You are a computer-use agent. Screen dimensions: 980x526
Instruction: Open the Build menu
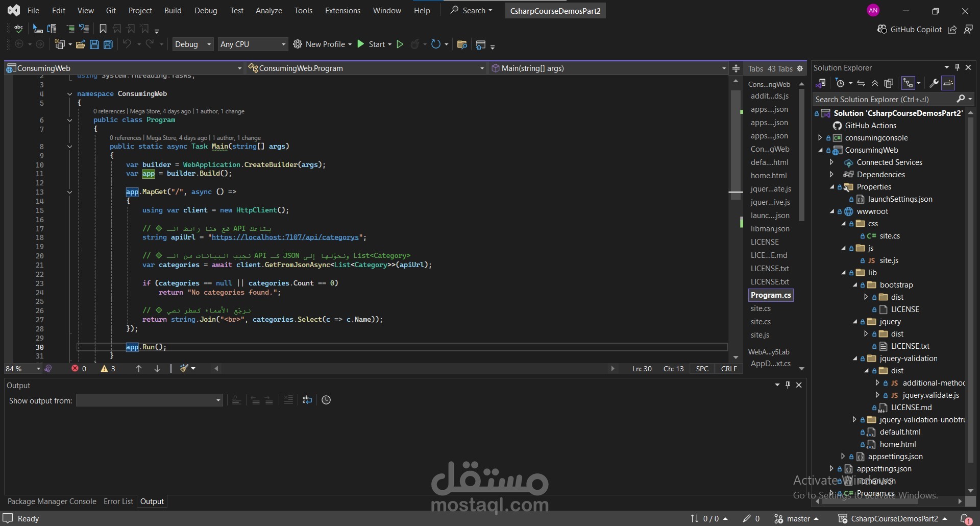[173, 11]
